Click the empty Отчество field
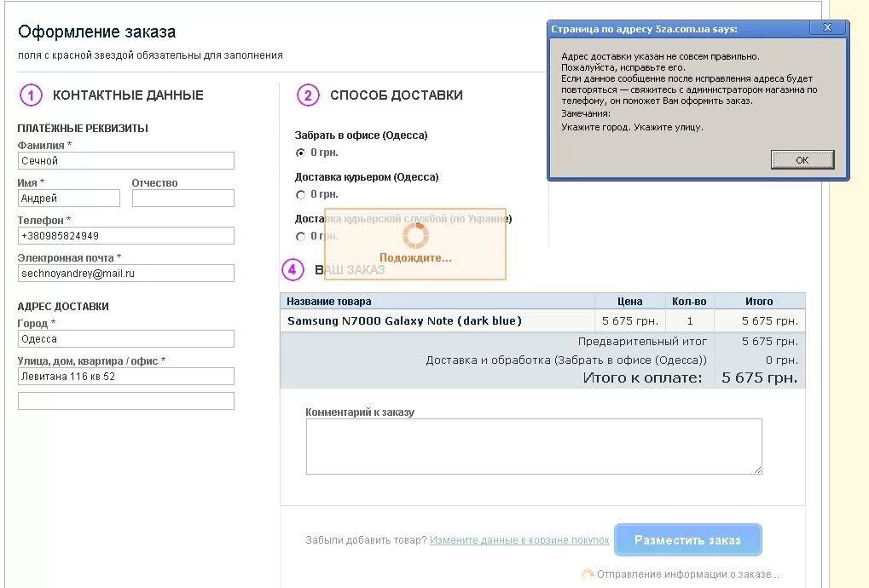The height and width of the screenshot is (588, 869). pyautogui.click(x=182, y=199)
